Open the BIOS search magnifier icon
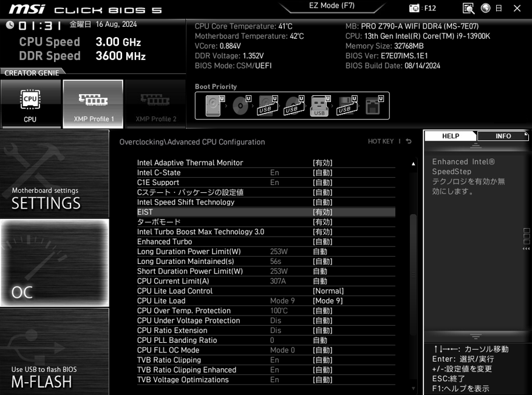 [x=468, y=8]
